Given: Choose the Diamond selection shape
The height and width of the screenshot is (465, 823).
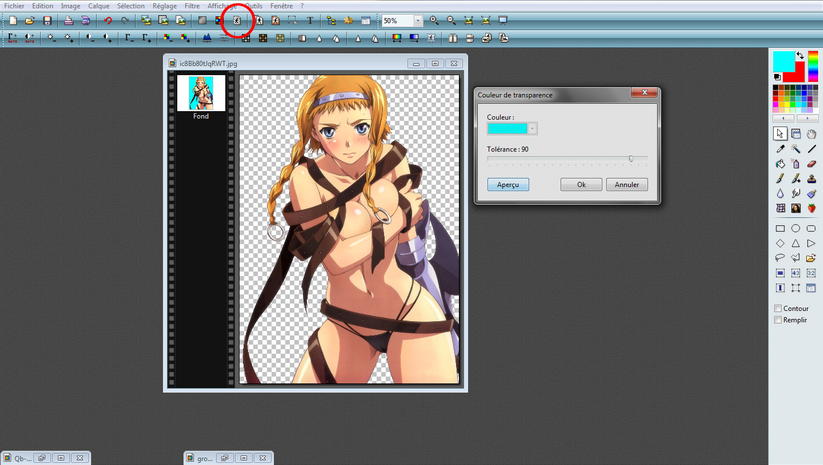Looking at the screenshot, I should pyautogui.click(x=780, y=243).
